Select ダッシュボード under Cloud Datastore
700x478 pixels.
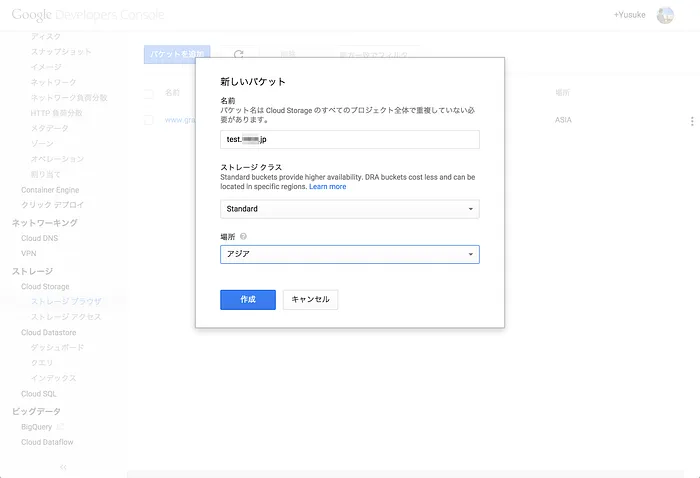coord(57,347)
